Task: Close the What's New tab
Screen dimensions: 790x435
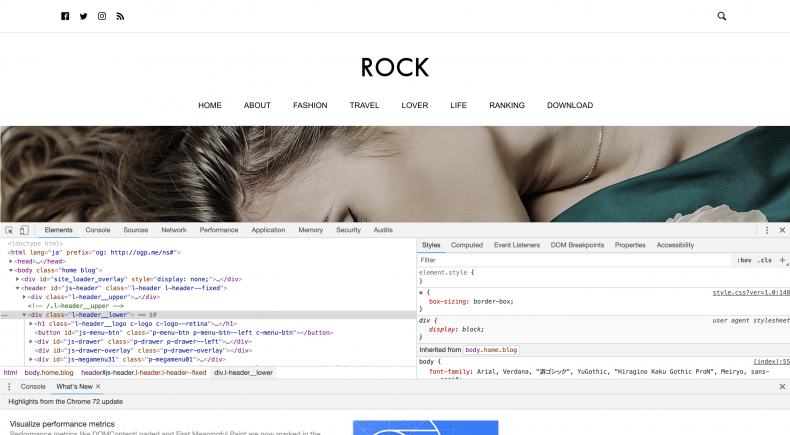Action: pos(98,387)
